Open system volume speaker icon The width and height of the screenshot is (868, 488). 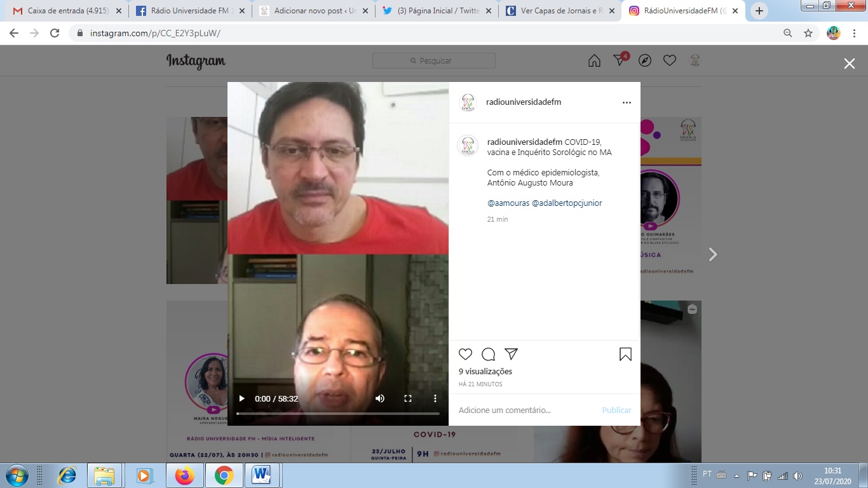tap(797, 475)
